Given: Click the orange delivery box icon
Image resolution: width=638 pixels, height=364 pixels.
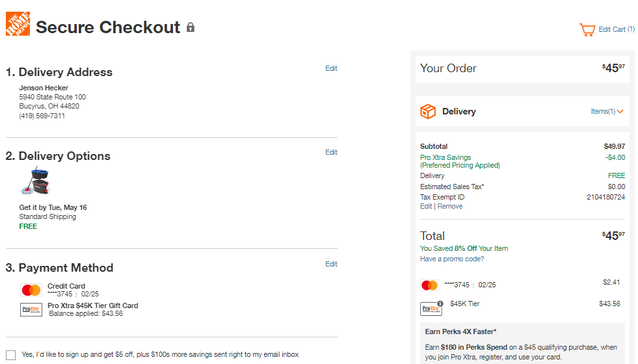Looking at the screenshot, I should tap(428, 111).
